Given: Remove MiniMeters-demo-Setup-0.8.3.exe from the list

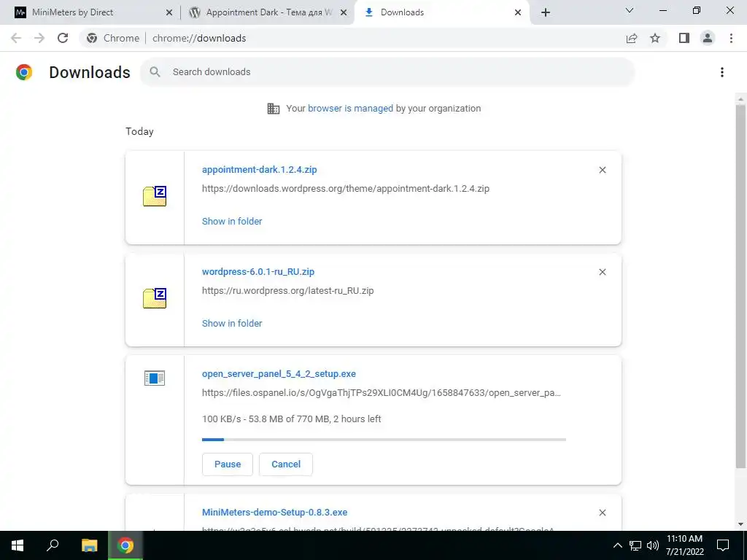Looking at the screenshot, I should (x=602, y=513).
